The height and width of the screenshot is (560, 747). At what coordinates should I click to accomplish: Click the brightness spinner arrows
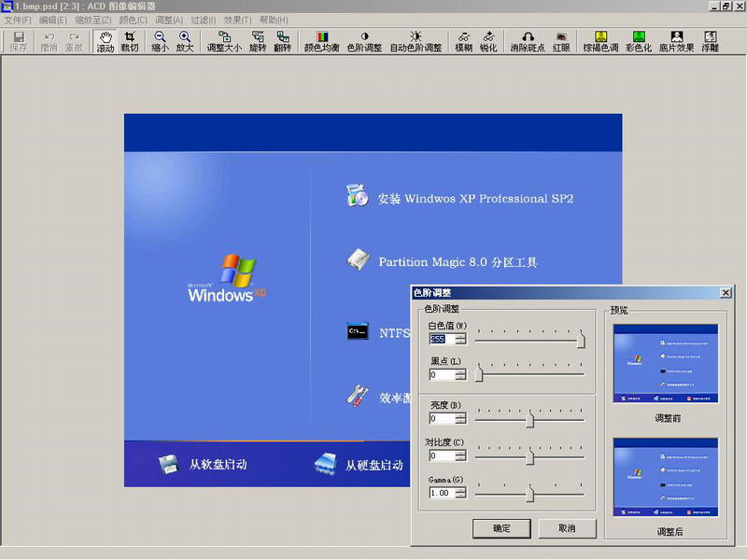(460, 418)
